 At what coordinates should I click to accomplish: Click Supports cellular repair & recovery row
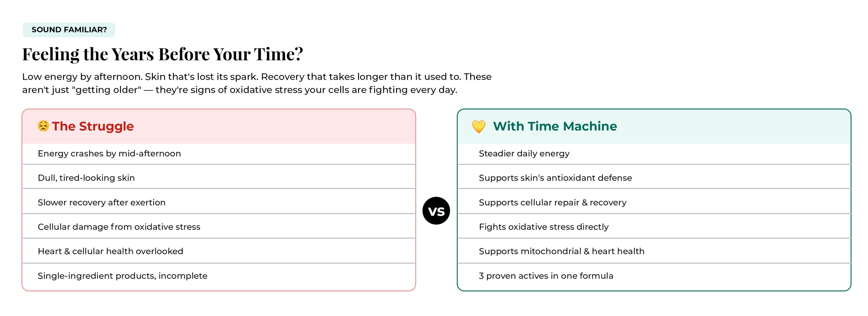coord(654,202)
